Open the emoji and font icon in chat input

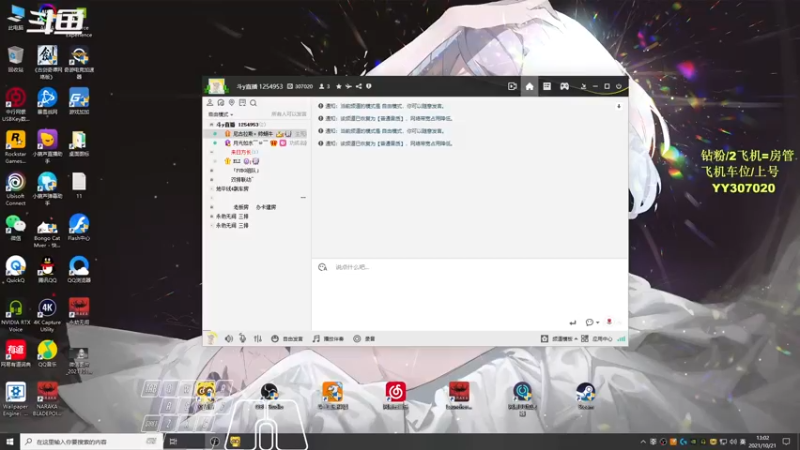click(322, 267)
